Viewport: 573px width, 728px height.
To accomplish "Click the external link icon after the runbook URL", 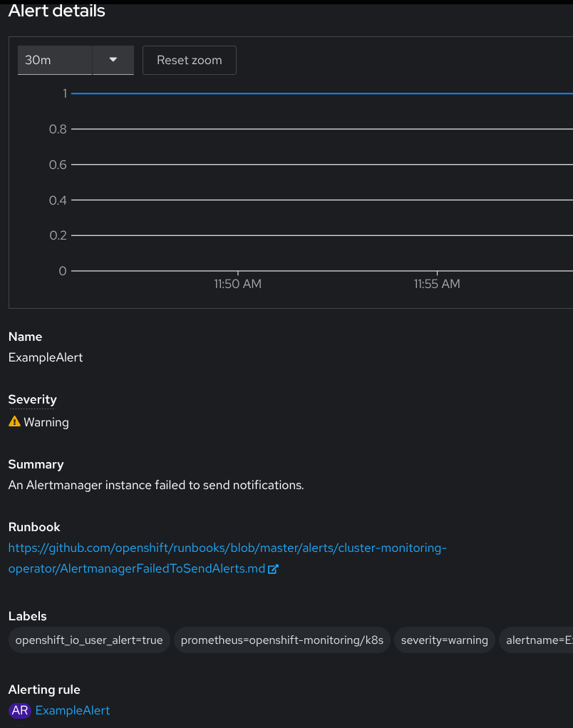I will coord(273,570).
